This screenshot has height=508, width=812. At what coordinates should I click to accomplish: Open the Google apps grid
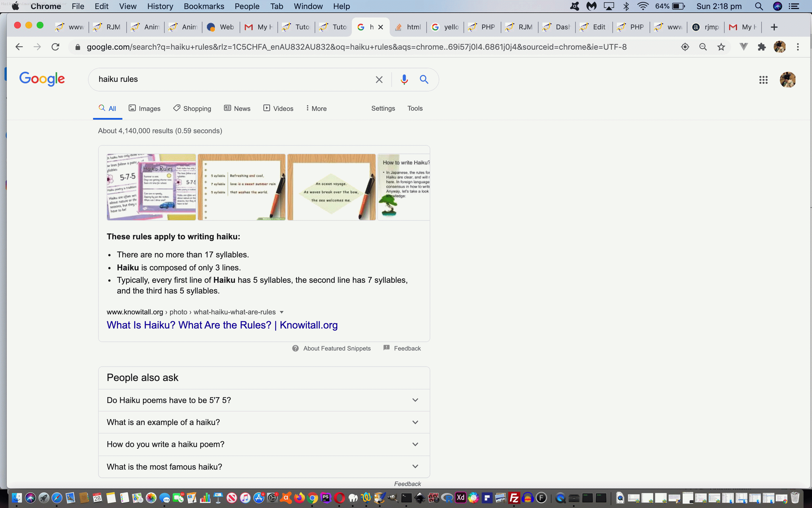763,80
